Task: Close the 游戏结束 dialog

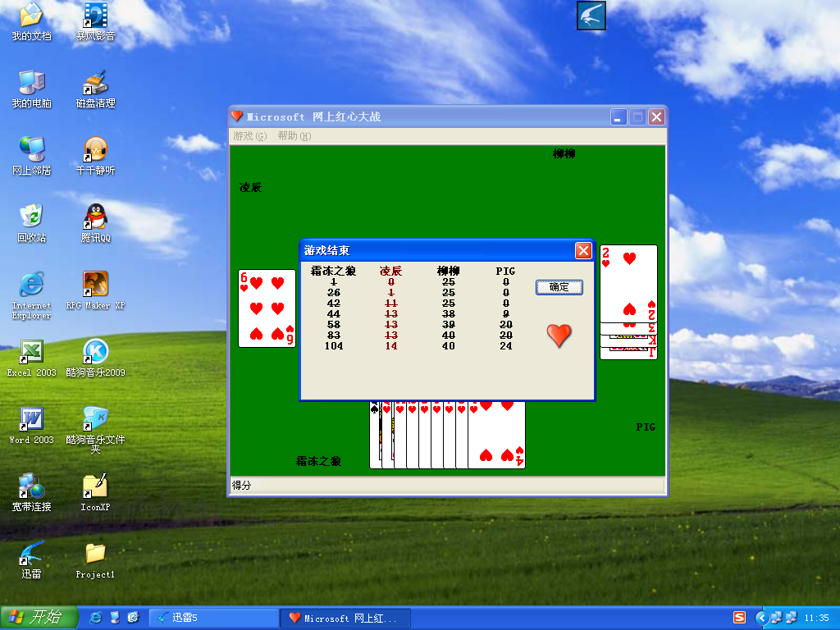Action: tap(583, 250)
